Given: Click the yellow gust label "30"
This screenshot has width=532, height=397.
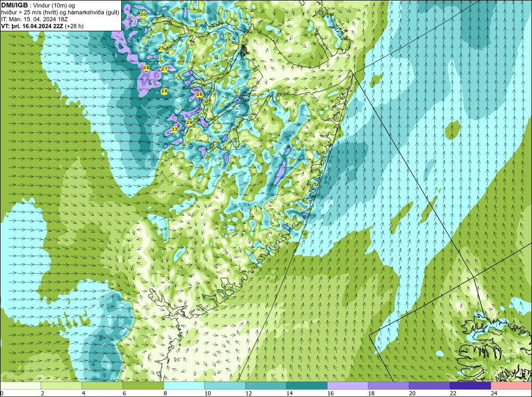Looking at the screenshot, I should [143, 14].
